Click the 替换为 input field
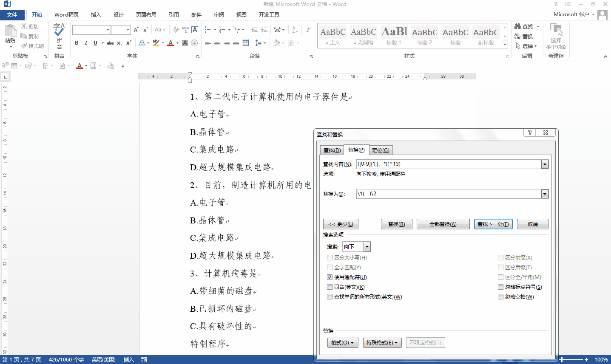 point(449,194)
